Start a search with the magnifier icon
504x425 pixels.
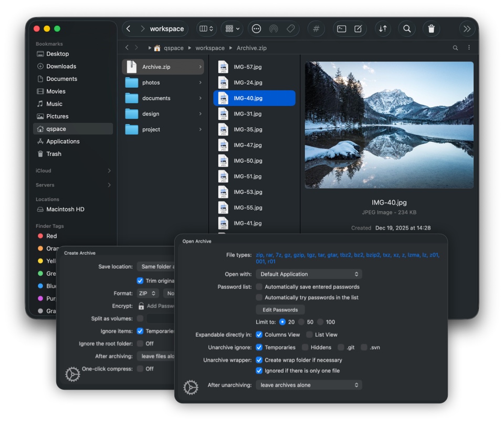407,29
